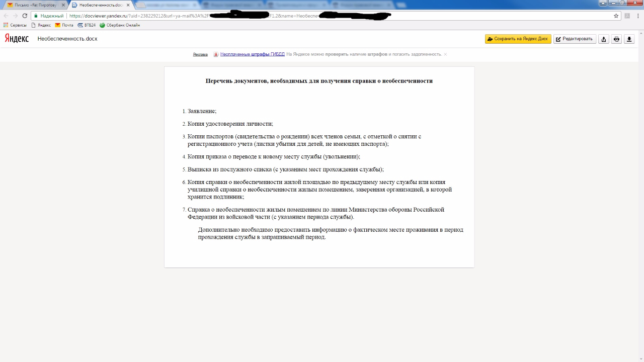644x362 pixels.
Task: Click the Yandex logo
Action: 17,39
